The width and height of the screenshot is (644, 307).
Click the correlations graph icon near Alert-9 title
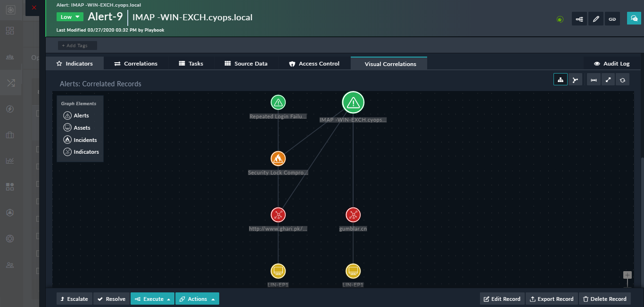tap(579, 18)
